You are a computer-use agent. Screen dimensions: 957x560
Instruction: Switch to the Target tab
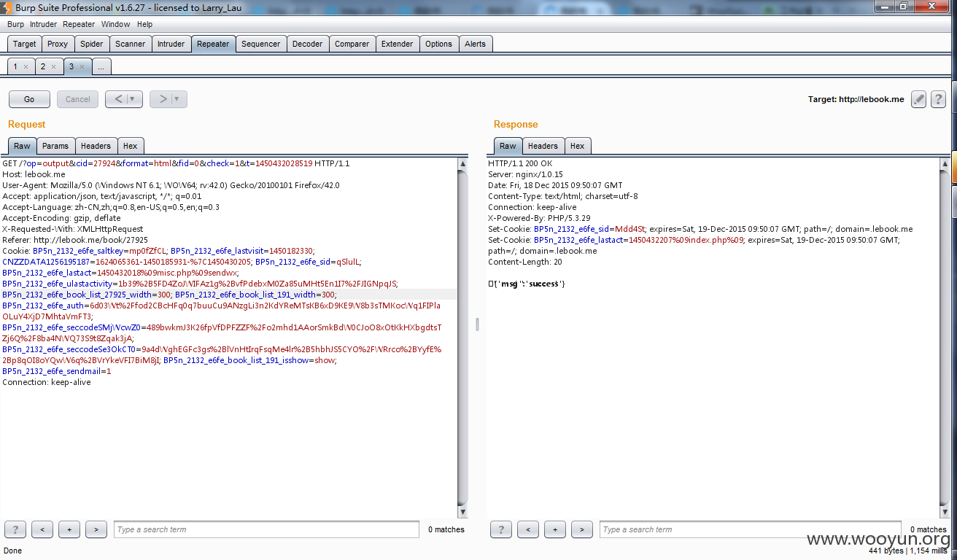pos(25,44)
